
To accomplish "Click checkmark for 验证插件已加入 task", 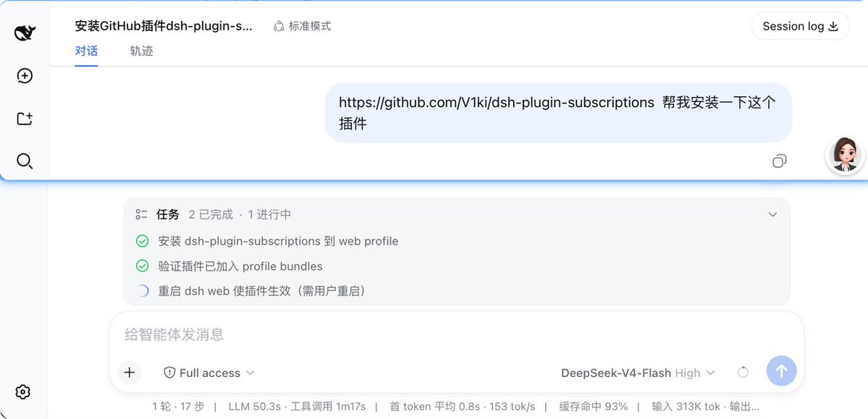I will tap(143, 266).
